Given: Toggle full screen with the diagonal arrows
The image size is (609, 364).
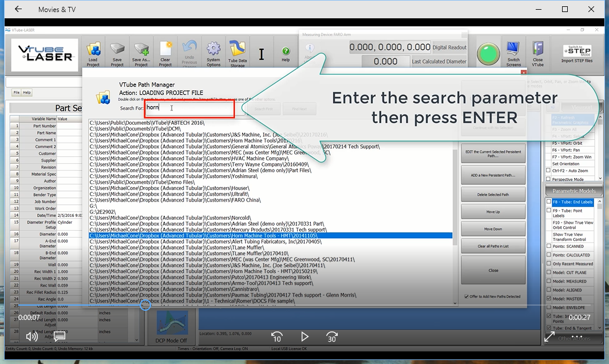Looking at the screenshot, I should click(x=549, y=337).
